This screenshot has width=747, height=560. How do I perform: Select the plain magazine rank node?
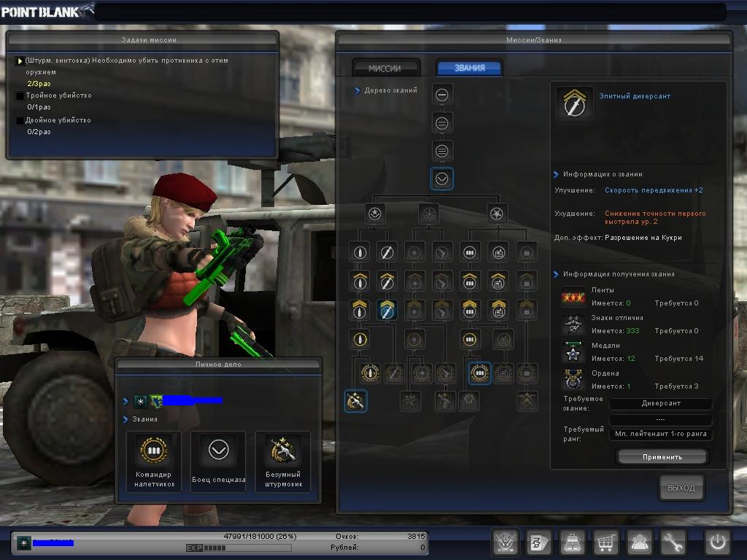pos(470,252)
